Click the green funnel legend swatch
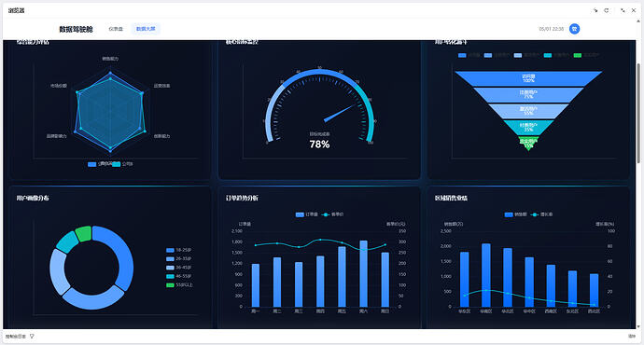 [x=578, y=55]
